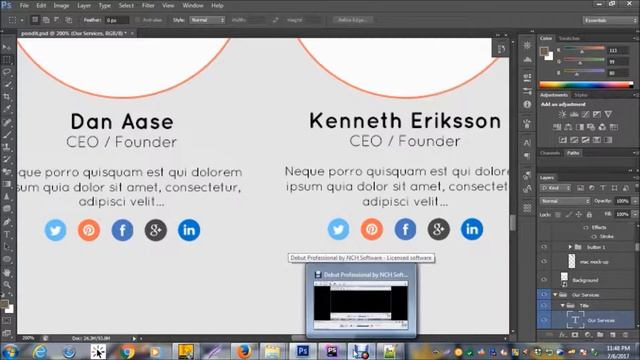Screen dimensions: 640x360
Task: Toggle the Anti-alias checkbox
Action: point(137,20)
